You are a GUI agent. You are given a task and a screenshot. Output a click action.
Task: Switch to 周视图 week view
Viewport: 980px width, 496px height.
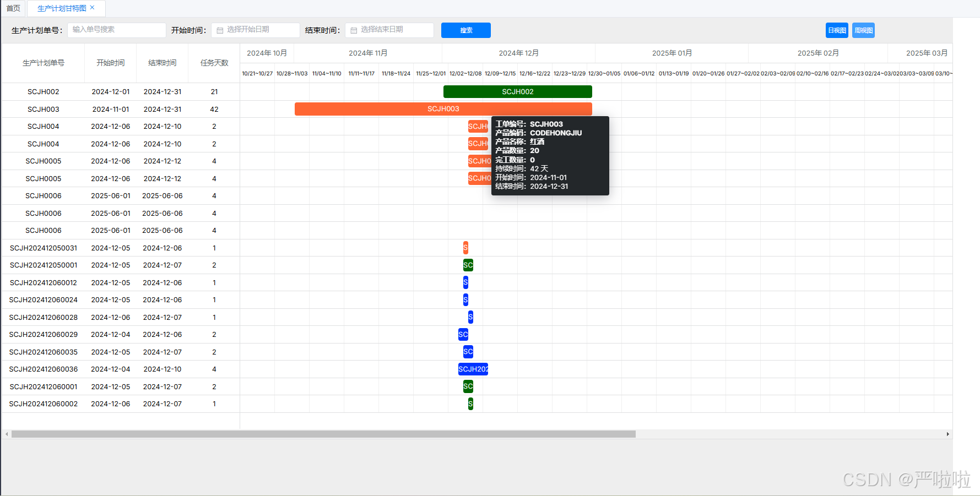(863, 30)
